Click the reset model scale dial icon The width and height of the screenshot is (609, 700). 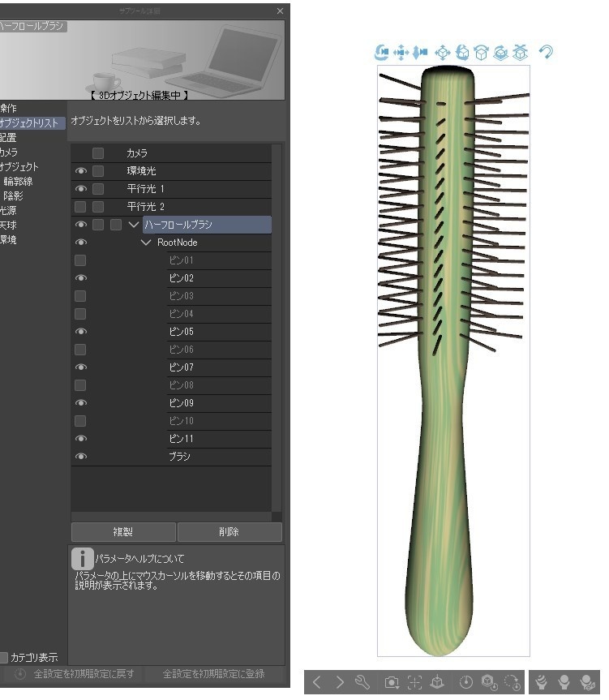coord(465,682)
